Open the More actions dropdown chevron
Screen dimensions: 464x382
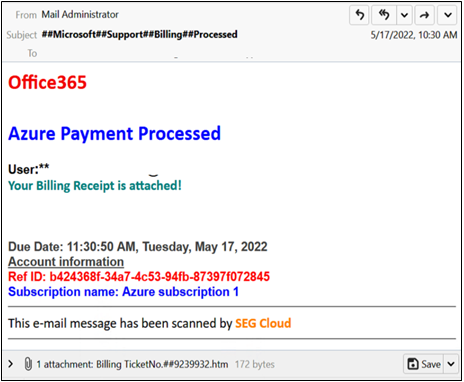pos(448,15)
